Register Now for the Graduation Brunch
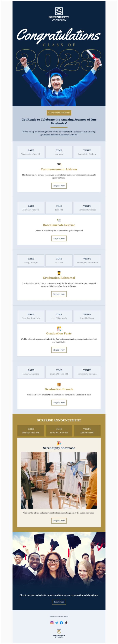This screenshot has width=118, height=644. pyautogui.click(x=59, y=402)
